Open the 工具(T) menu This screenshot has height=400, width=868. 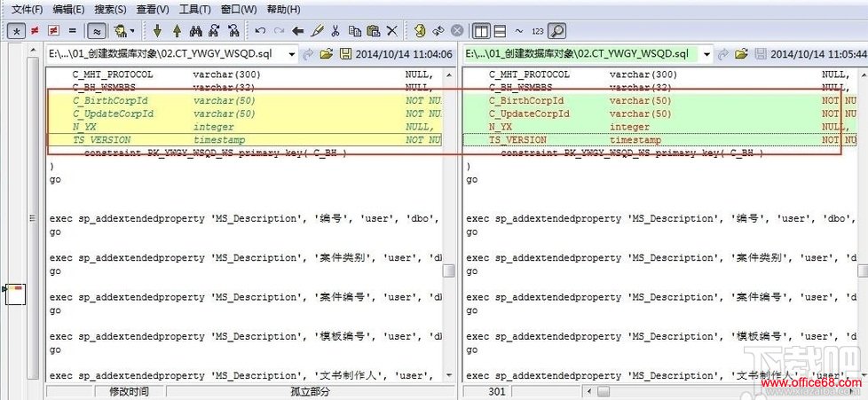[x=194, y=10]
